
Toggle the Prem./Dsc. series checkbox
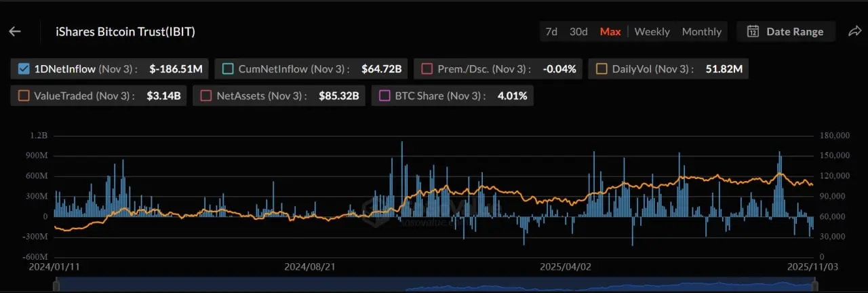click(427, 69)
